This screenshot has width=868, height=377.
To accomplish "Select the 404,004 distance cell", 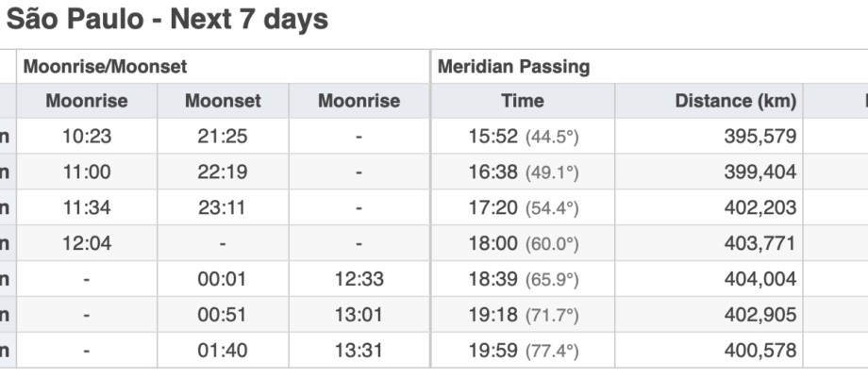I will 709,279.
